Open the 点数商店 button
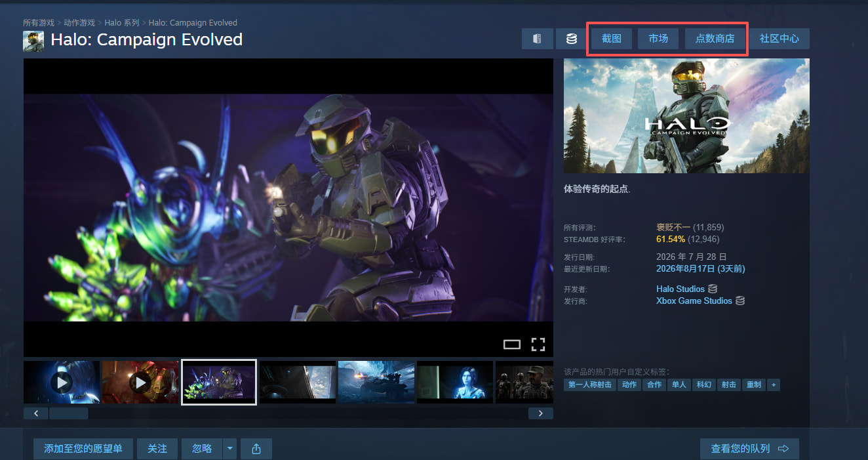 click(x=715, y=39)
